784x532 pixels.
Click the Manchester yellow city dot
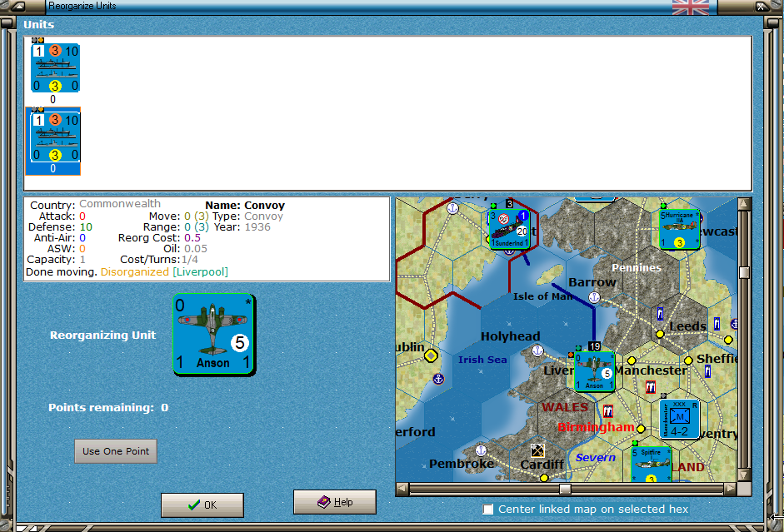(632, 360)
